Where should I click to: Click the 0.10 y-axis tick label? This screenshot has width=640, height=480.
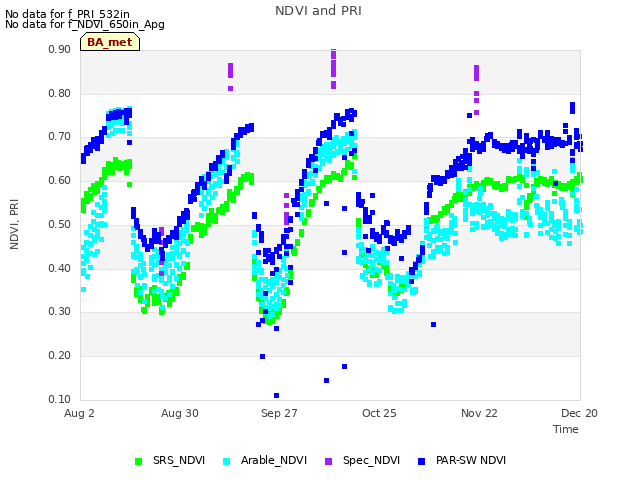coord(60,399)
